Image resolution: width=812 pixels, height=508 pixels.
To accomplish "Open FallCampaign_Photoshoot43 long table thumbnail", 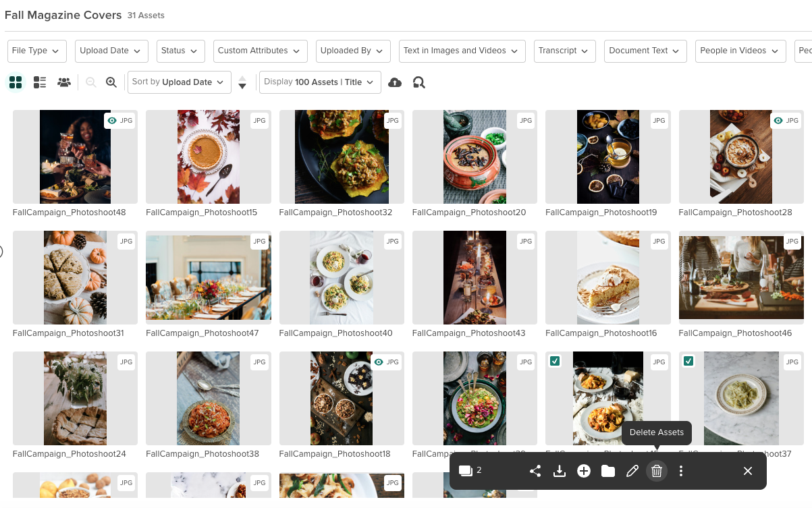I will click(x=475, y=278).
